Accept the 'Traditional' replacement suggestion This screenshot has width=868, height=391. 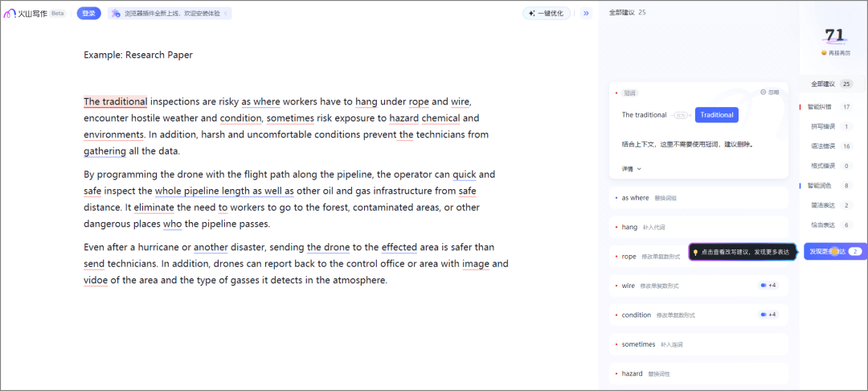[716, 115]
